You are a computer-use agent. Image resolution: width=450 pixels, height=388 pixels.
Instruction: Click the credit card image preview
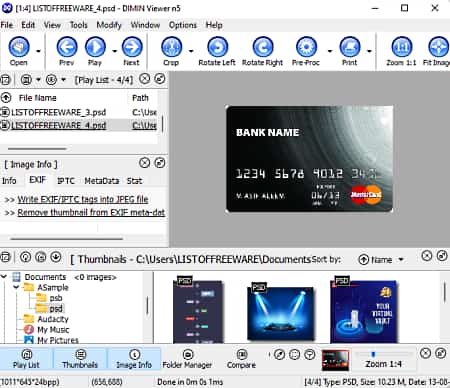[x=310, y=159]
